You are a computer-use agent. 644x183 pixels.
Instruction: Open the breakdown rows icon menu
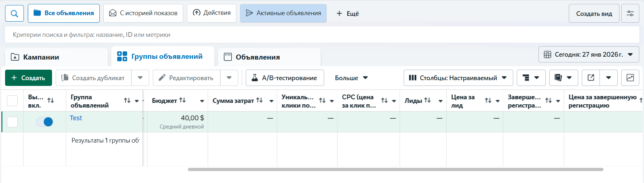(531, 78)
